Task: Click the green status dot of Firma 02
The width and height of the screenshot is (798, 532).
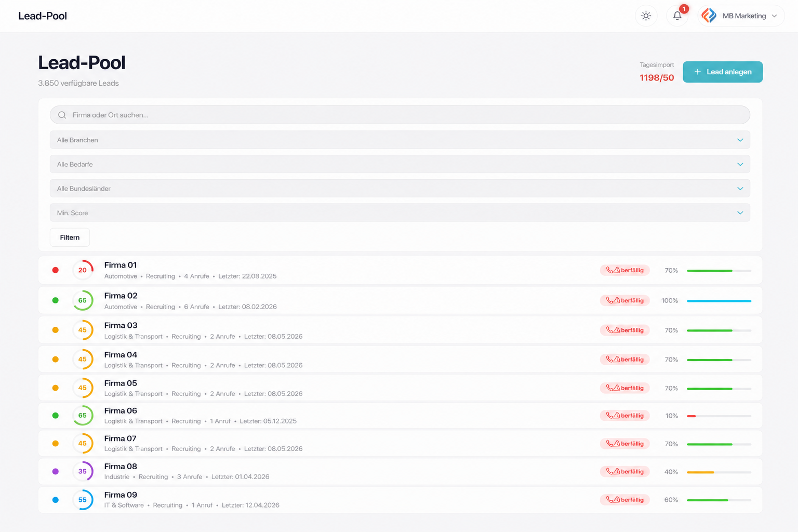Action: click(56, 300)
